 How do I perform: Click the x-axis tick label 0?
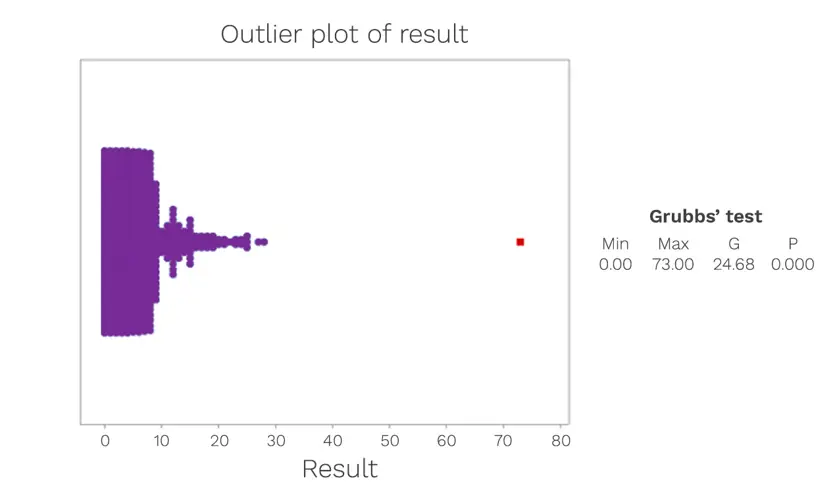[x=105, y=440]
